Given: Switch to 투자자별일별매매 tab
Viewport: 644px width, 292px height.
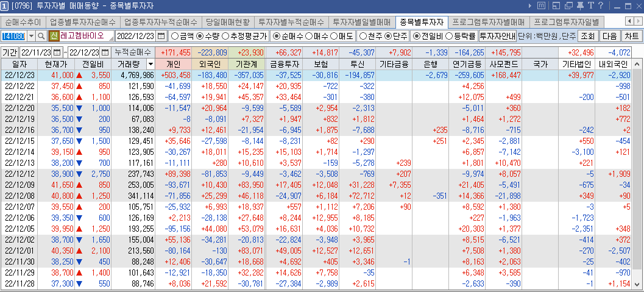Looking at the screenshot, I should coord(361,22).
